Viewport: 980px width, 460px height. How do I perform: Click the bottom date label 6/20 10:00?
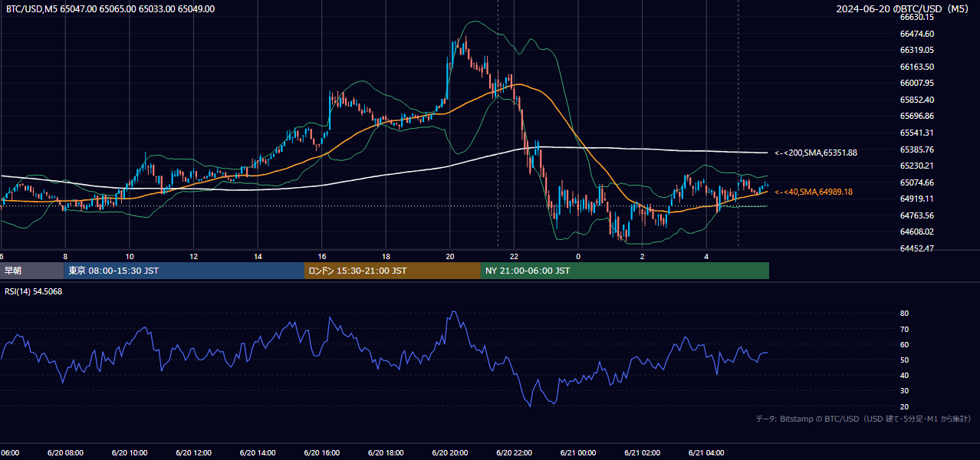pyautogui.click(x=130, y=453)
